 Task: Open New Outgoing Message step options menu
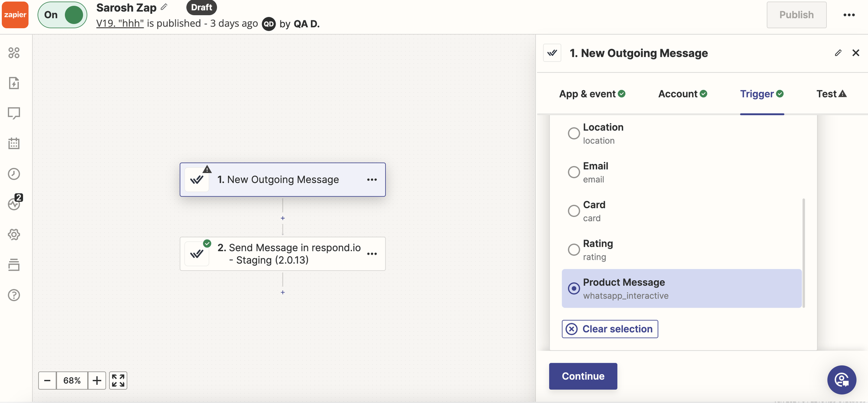(372, 180)
